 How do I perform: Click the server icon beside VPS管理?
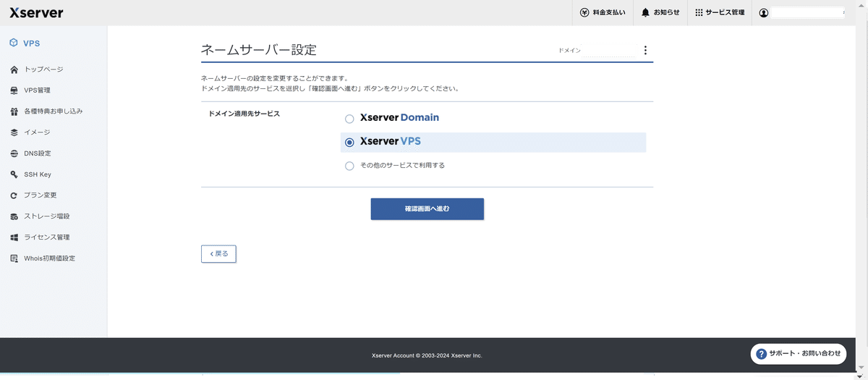pos(14,90)
